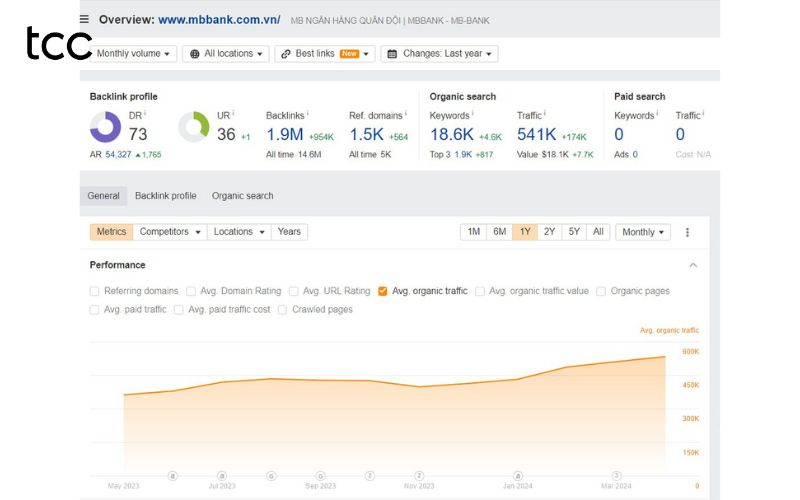This screenshot has width=800, height=500.
Task: Open organic Traffic value 541K
Action: tap(536, 135)
